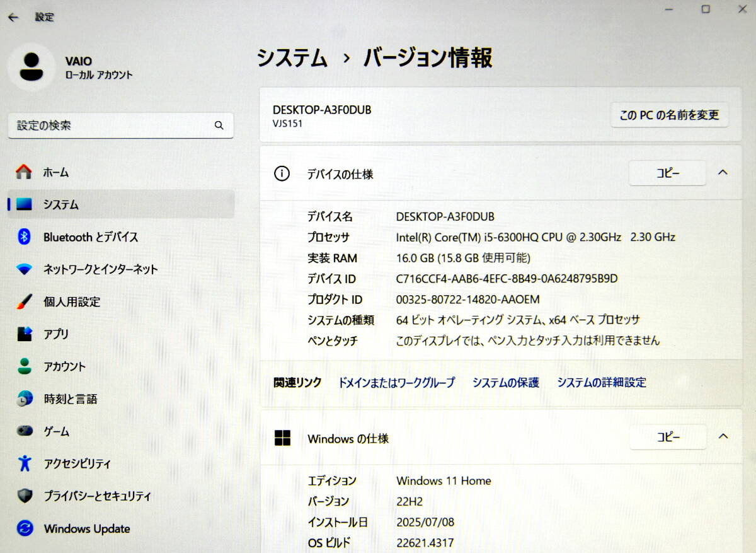Image resolution: width=756 pixels, height=553 pixels.
Task: Click the プロセッサ label
Action: [328, 237]
